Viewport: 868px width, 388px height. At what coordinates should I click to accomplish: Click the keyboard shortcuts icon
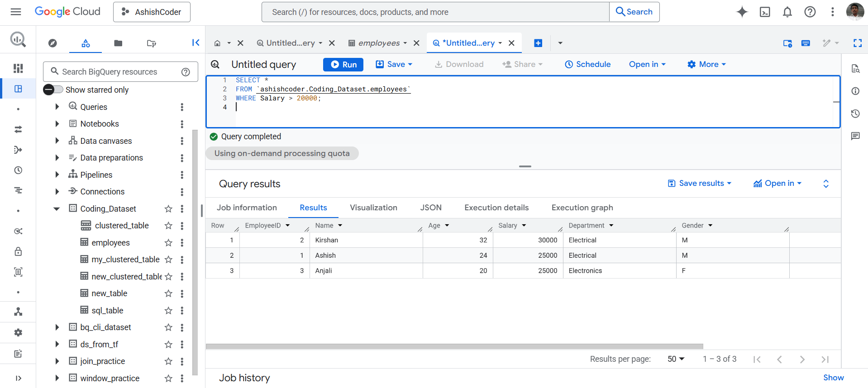(x=806, y=43)
